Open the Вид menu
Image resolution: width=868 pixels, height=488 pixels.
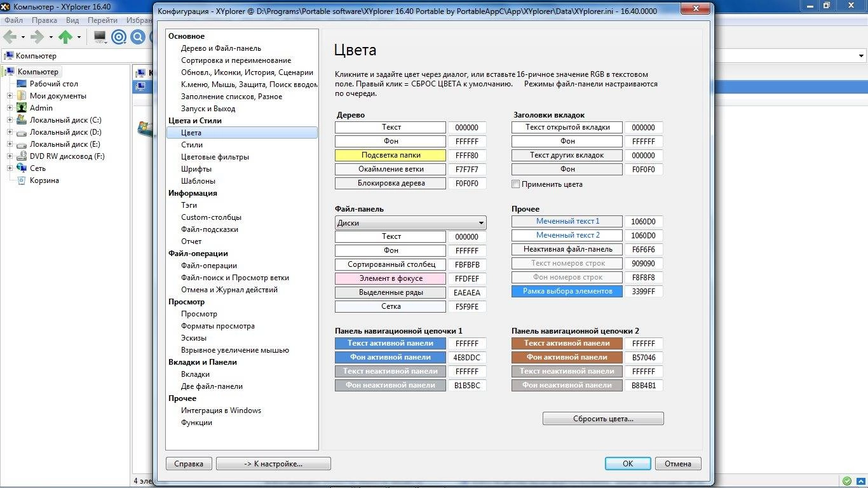[72, 20]
